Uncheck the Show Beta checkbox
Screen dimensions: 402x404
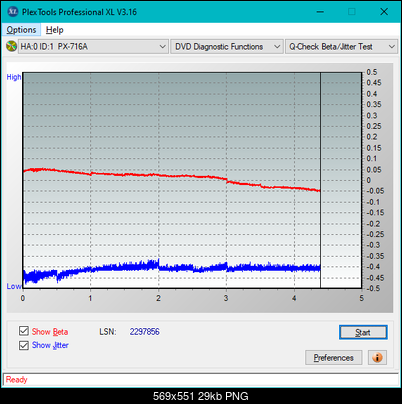click(x=24, y=331)
